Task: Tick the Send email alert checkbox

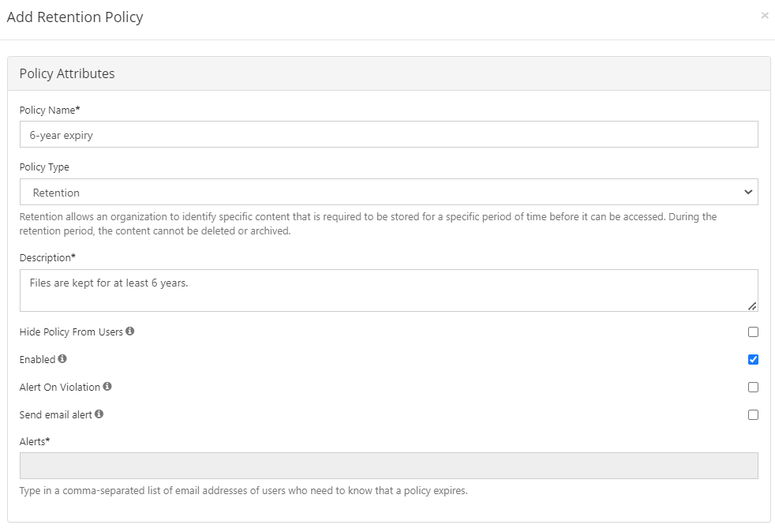Action: [753, 414]
